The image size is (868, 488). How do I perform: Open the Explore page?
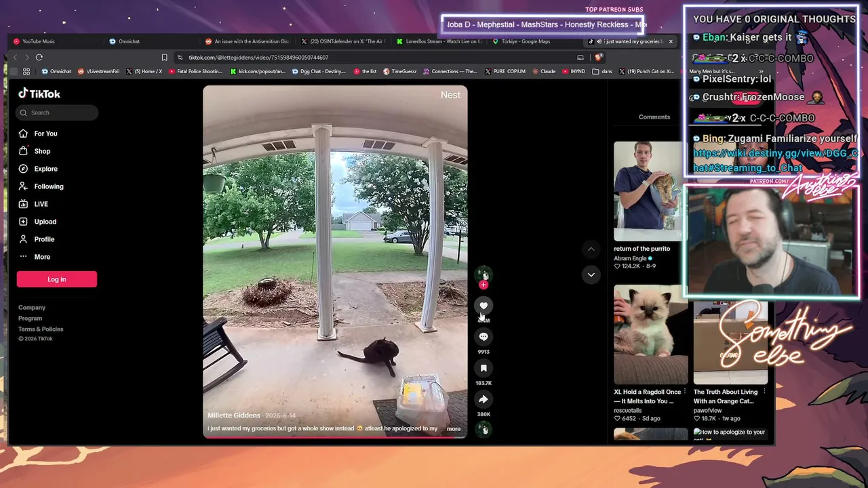coord(46,169)
